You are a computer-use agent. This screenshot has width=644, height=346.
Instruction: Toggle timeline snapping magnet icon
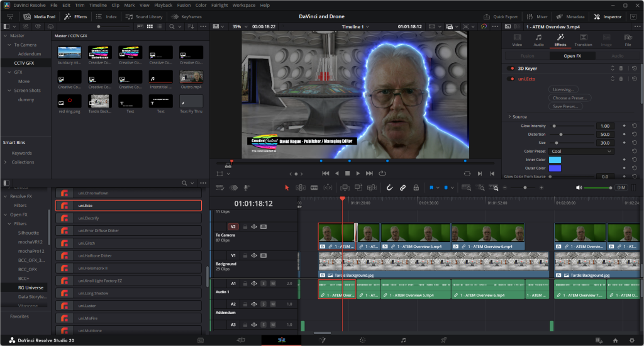click(x=389, y=188)
